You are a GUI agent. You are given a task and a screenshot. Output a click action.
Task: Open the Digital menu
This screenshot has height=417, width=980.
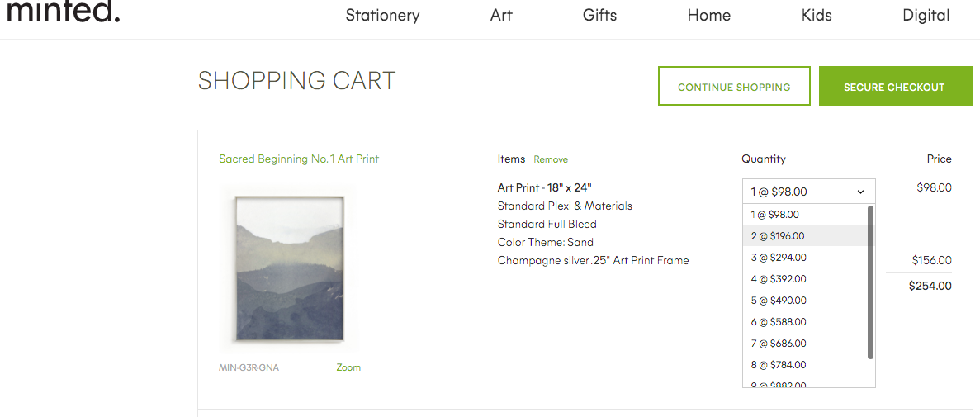[x=926, y=15]
